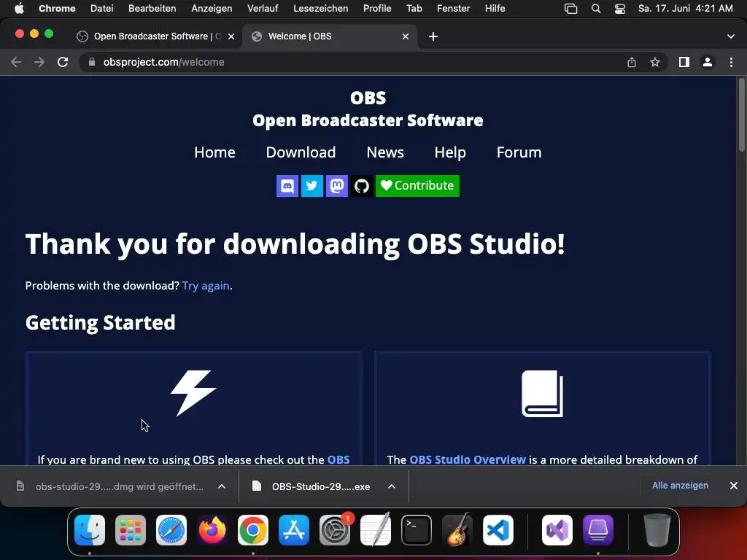
Task: Click the Try again download link
Action: [206, 286]
